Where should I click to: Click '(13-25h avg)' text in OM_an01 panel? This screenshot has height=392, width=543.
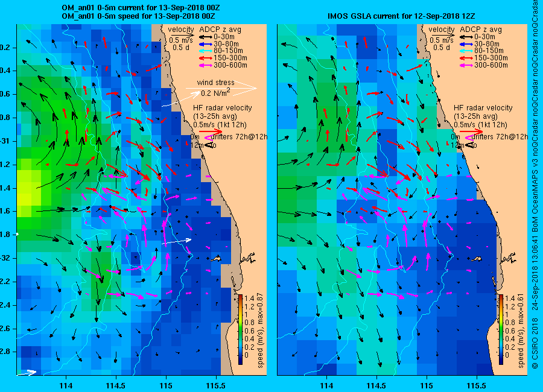point(215,116)
